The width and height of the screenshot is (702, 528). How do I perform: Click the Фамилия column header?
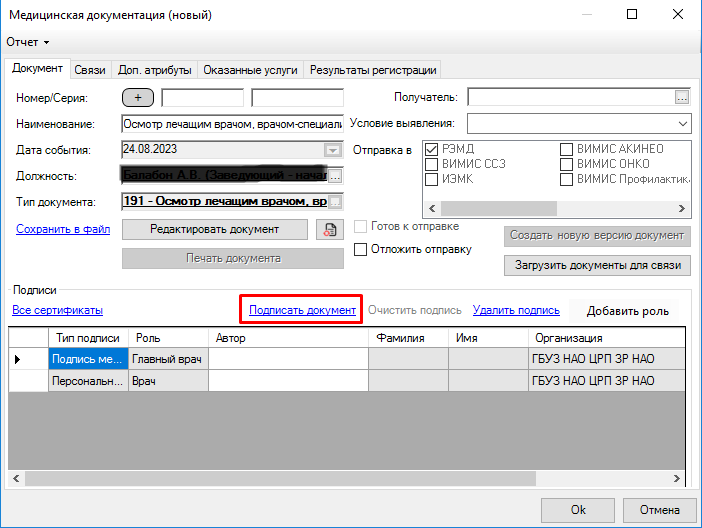tap(408, 338)
